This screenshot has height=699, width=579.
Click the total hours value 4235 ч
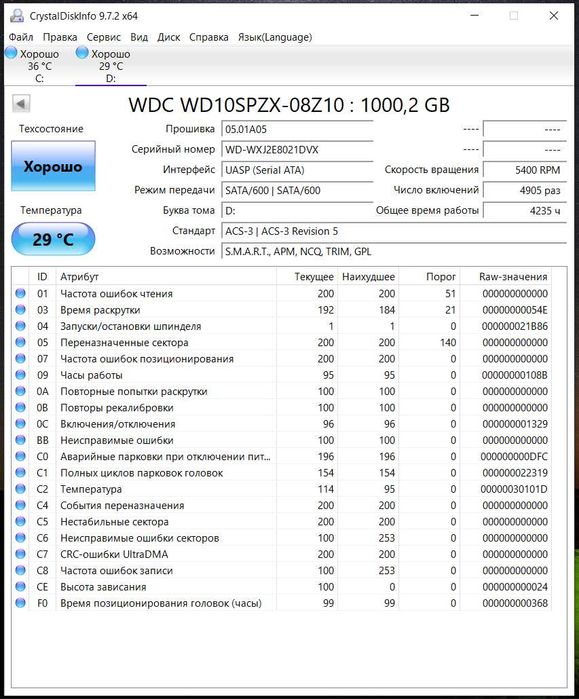pos(525,210)
